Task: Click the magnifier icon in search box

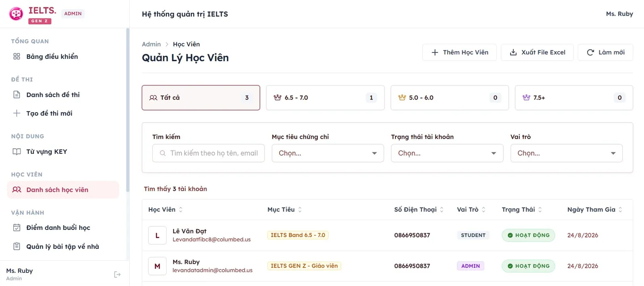Action: click(x=162, y=153)
